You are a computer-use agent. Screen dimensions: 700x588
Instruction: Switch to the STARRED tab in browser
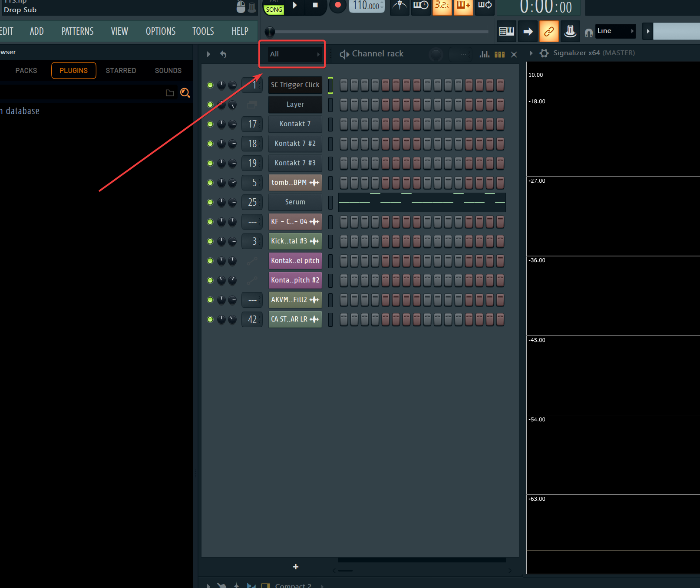121,70
